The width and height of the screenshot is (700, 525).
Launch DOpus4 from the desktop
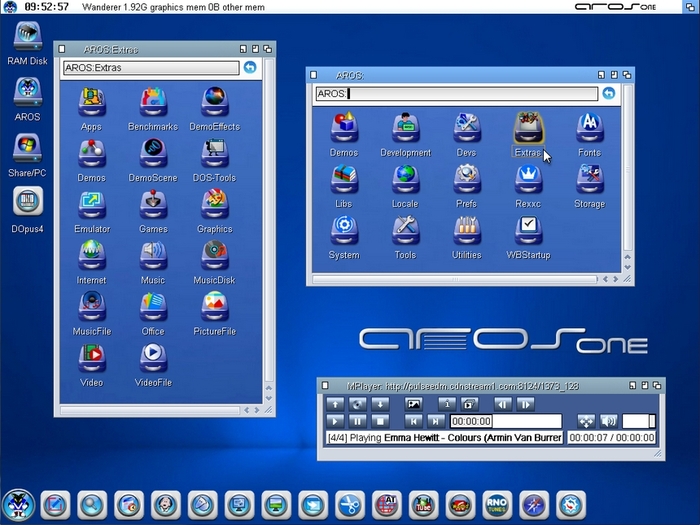(x=27, y=200)
